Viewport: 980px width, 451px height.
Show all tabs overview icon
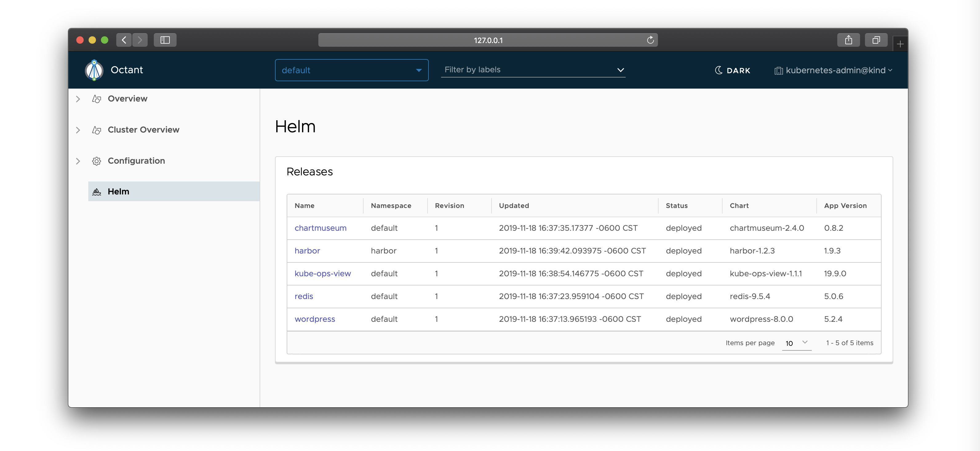[876, 40]
